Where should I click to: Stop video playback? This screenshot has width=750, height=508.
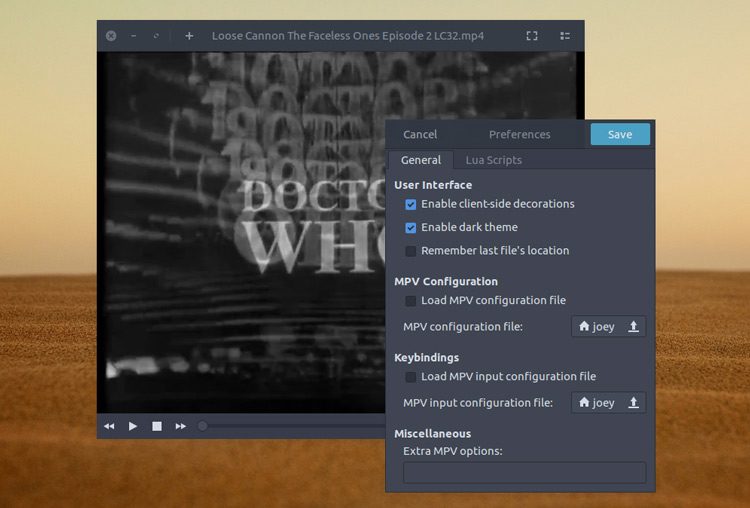tap(157, 426)
